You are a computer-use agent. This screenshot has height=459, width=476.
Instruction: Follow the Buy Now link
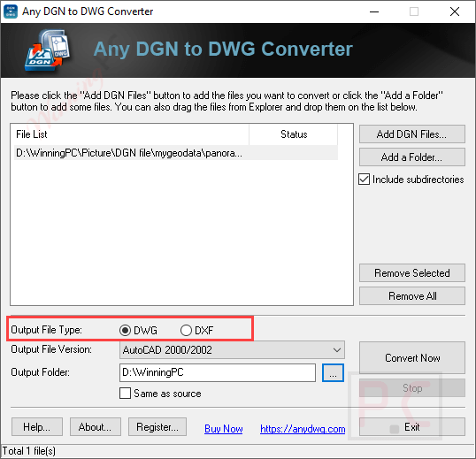tap(224, 429)
